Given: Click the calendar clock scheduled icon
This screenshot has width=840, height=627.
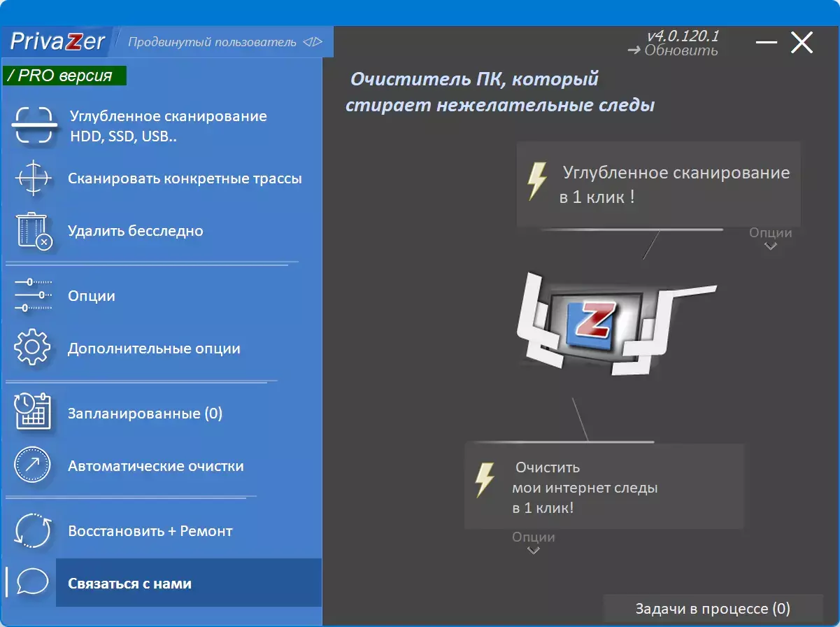Looking at the screenshot, I should (x=33, y=413).
